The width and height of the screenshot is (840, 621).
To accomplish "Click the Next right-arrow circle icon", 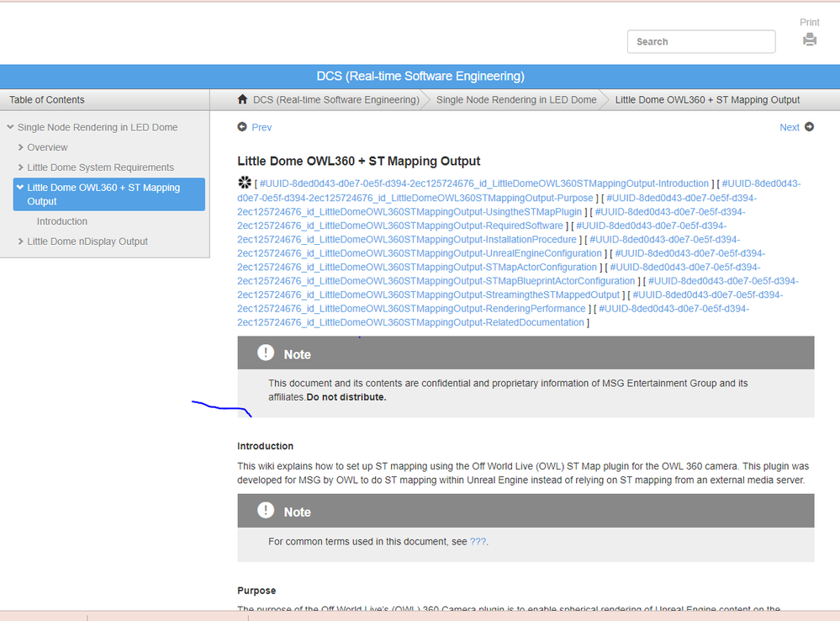I will [810, 126].
